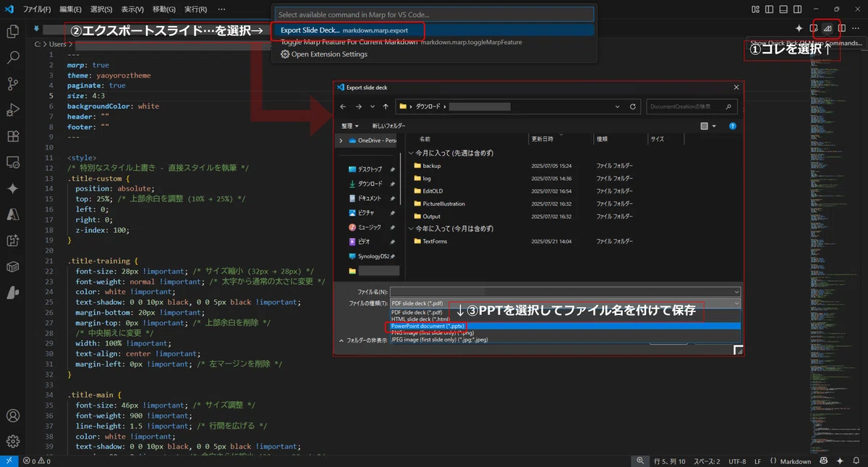Click the zoom magnifier in status bar
The width and height of the screenshot is (868, 467).
point(641,461)
